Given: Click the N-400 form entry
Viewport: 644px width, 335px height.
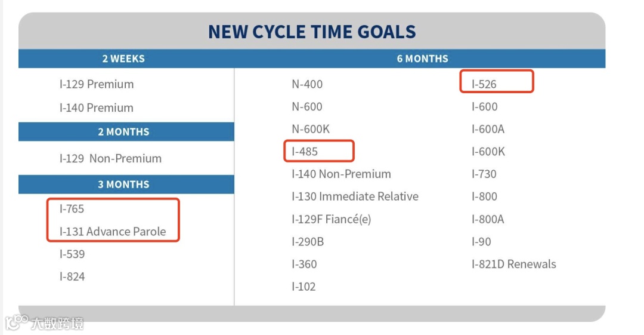Looking at the screenshot, I should pyautogui.click(x=307, y=84).
